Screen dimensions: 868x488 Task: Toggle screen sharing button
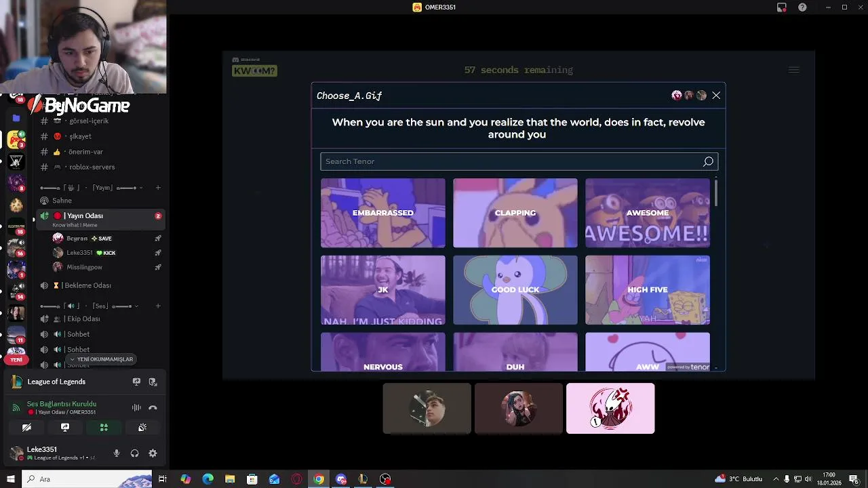pos(65,428)
